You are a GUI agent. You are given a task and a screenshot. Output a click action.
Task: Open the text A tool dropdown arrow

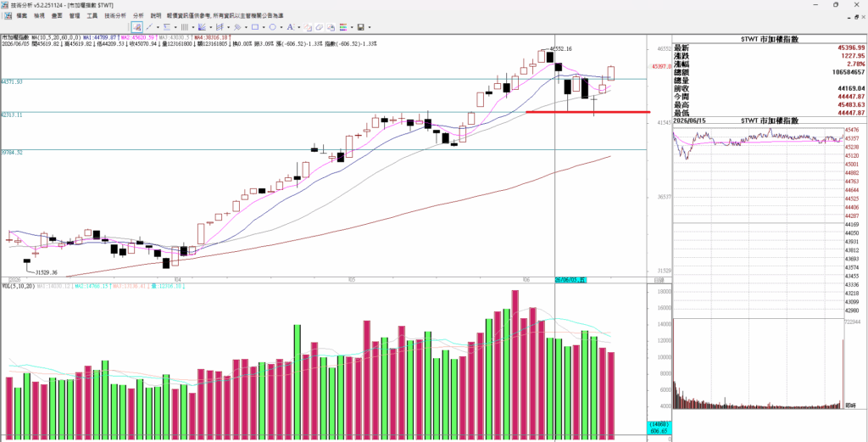(299, 27)
